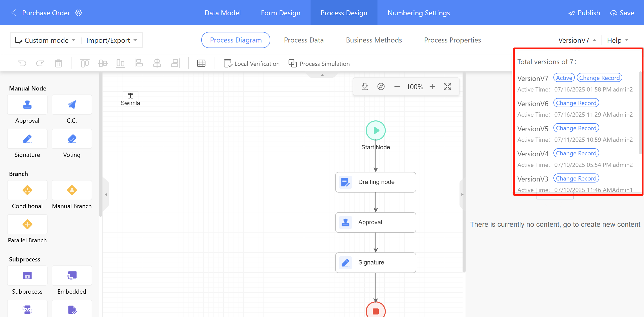Click the zoom in plus control
The height and width of the screenshot is (317, 644).
(x=432, y=87)
